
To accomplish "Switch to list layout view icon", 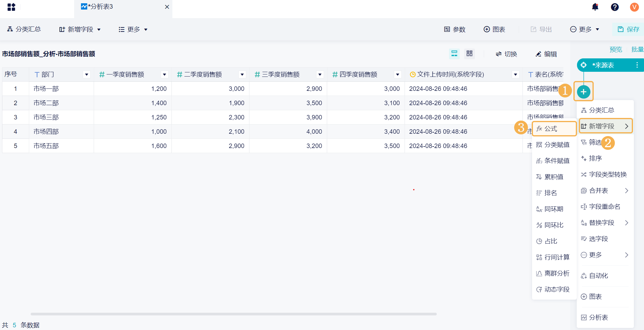I will [454, 54].
